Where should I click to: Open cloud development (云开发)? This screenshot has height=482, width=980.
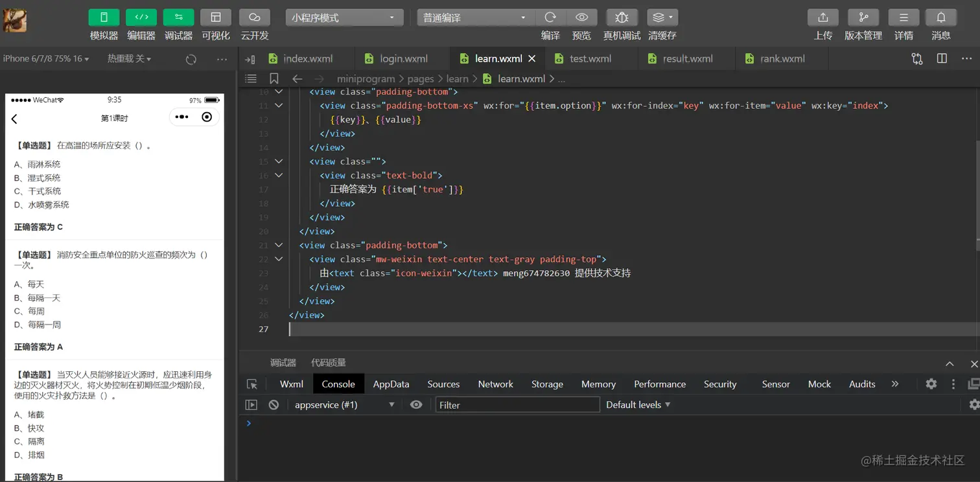click(255, 17)
